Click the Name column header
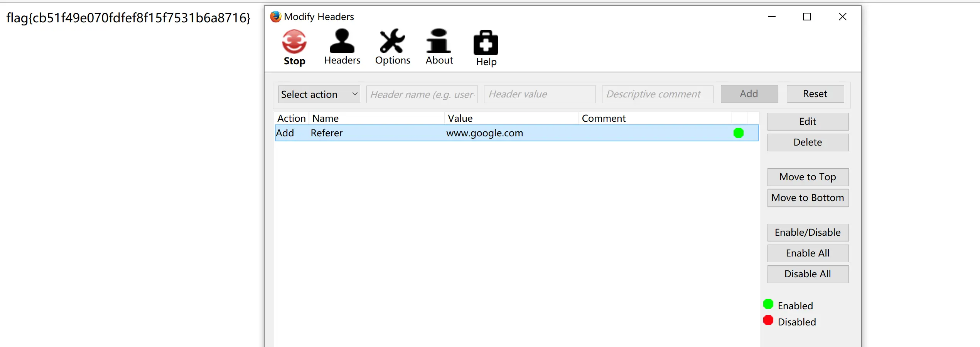The height and width of the screenshot is (347, 980). (376, 118)
